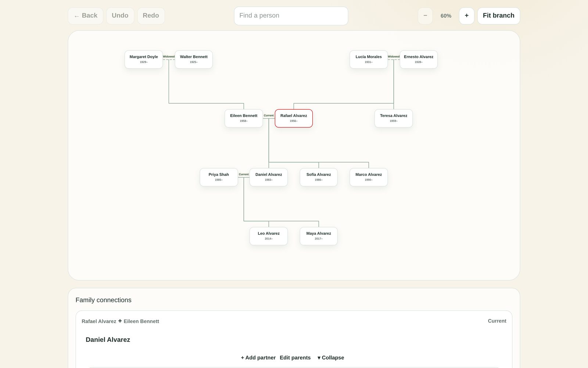The image size is (588, 368).
Task: Select Walter Bennett's card
Action: 194,59
